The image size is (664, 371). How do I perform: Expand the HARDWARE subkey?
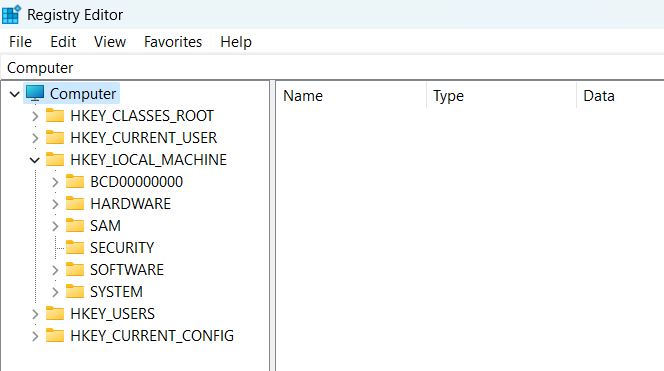(55, 204)
